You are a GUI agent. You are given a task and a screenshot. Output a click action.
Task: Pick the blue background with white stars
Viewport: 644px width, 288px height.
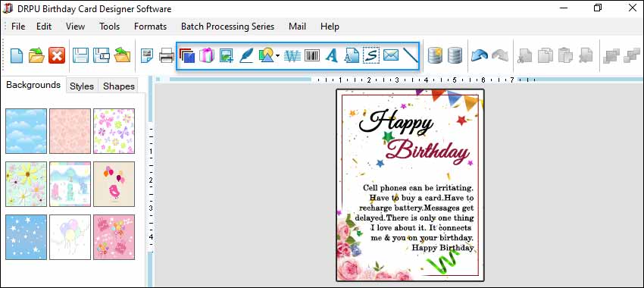coord(26,237)
